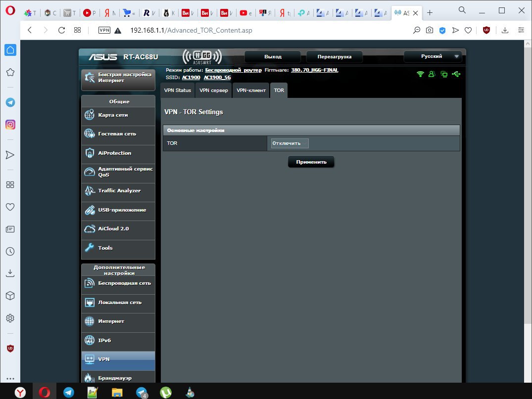Click the reload page button
Image resolution: width=532 pixels, height=399 pixels.
pos(61,30)
